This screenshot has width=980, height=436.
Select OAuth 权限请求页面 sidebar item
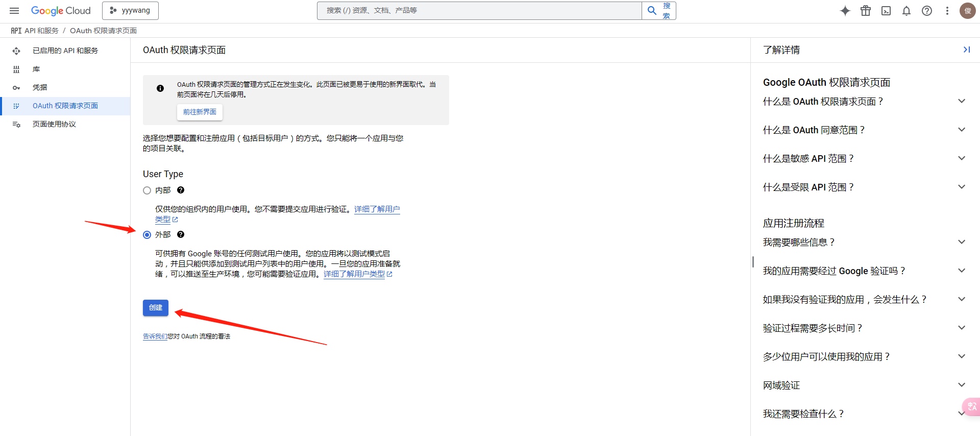tap(65, 106)
